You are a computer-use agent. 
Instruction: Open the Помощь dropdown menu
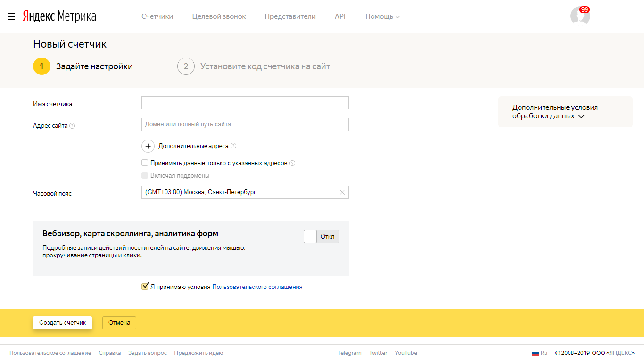pos(382,16)
